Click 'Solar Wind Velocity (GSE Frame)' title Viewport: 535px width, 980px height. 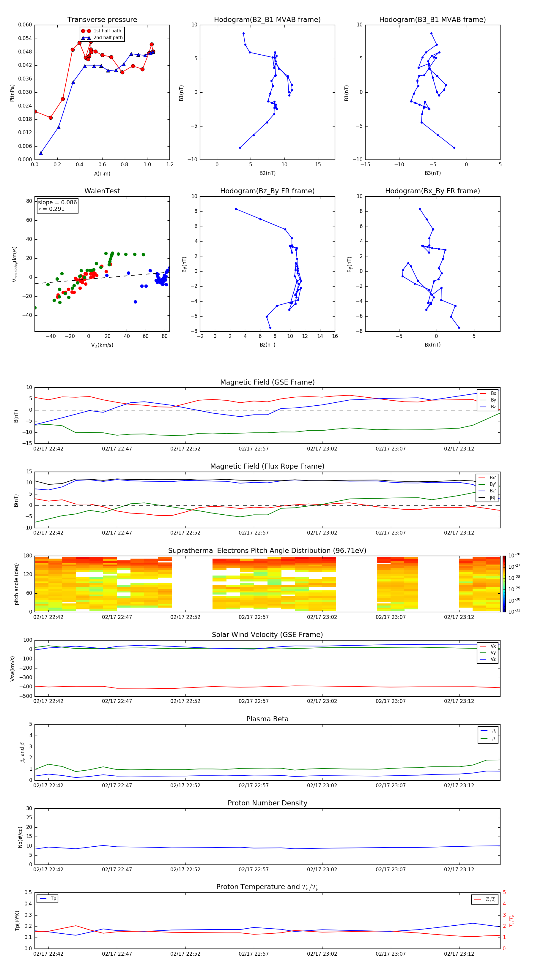click(x=267, y=635)
